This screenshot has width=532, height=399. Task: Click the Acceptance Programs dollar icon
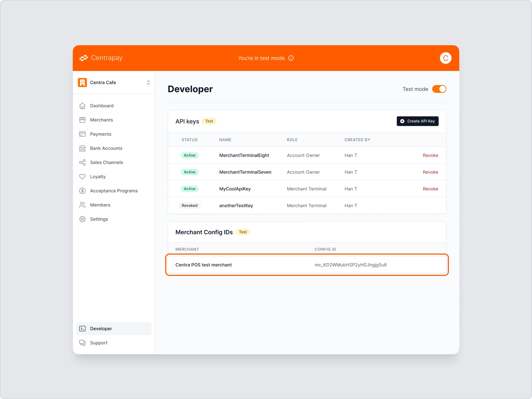click(x=82, y=191)
